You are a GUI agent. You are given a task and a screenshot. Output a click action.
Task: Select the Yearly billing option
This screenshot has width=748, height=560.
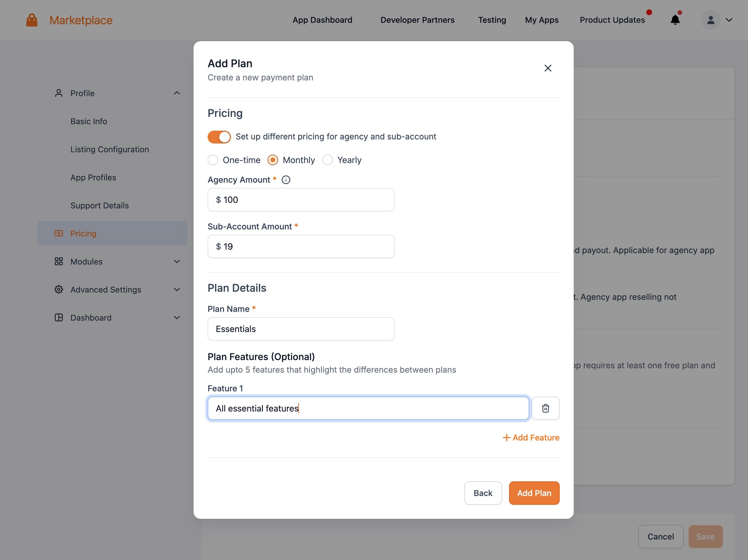(x=327, y=160)
